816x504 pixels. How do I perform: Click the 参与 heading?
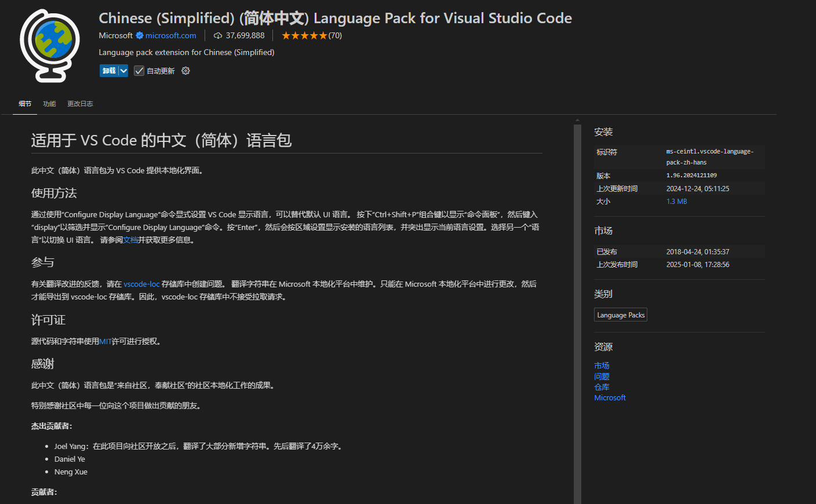coord(43,262)
